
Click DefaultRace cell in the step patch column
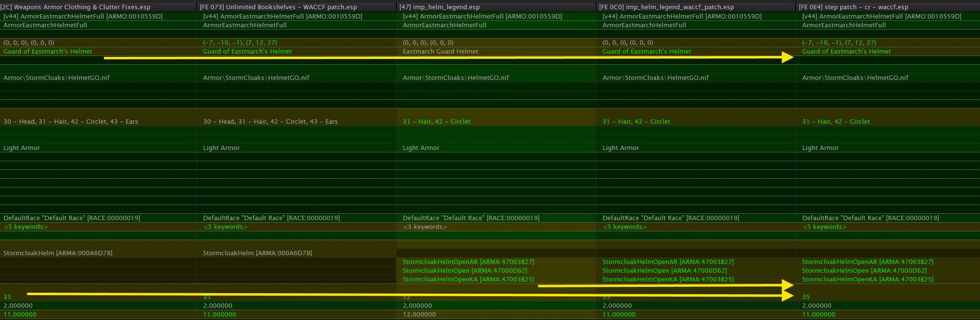click(x=870, y=218)
